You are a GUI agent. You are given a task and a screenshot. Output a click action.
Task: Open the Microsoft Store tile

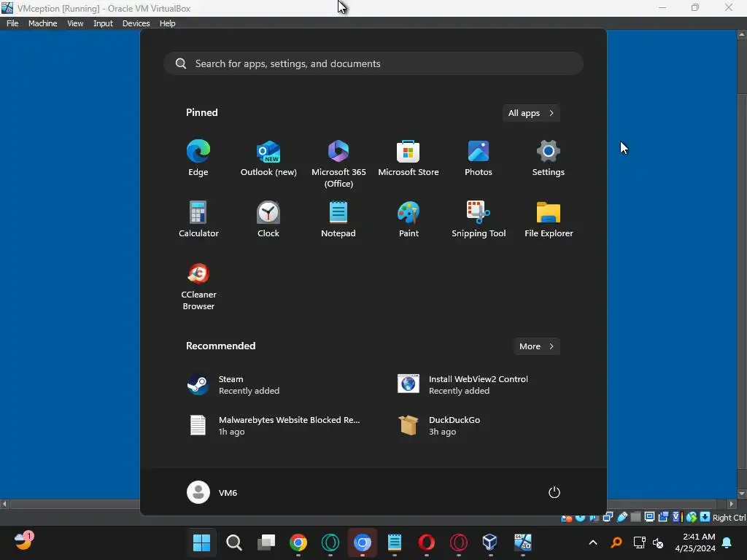pos(409,158)
